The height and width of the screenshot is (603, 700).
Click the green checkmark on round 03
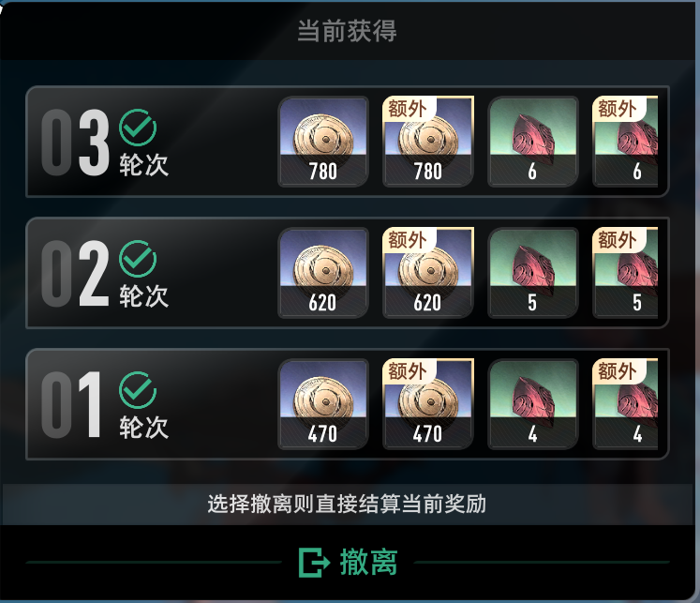138,128
